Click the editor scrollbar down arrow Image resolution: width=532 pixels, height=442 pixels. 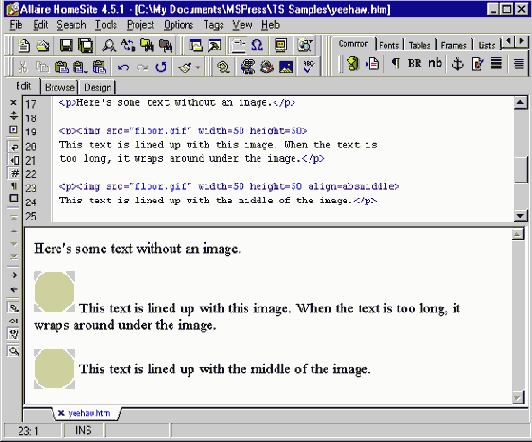coord(520,215)
